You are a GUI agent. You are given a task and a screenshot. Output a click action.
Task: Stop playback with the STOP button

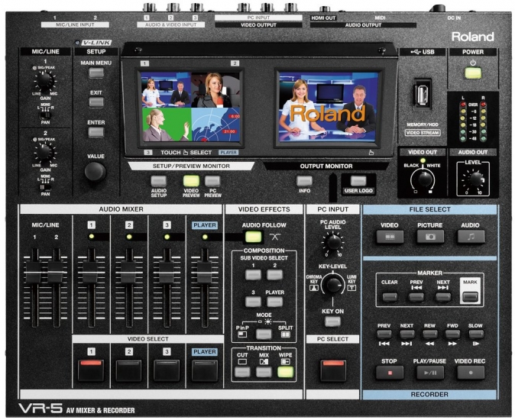[390, 373]
